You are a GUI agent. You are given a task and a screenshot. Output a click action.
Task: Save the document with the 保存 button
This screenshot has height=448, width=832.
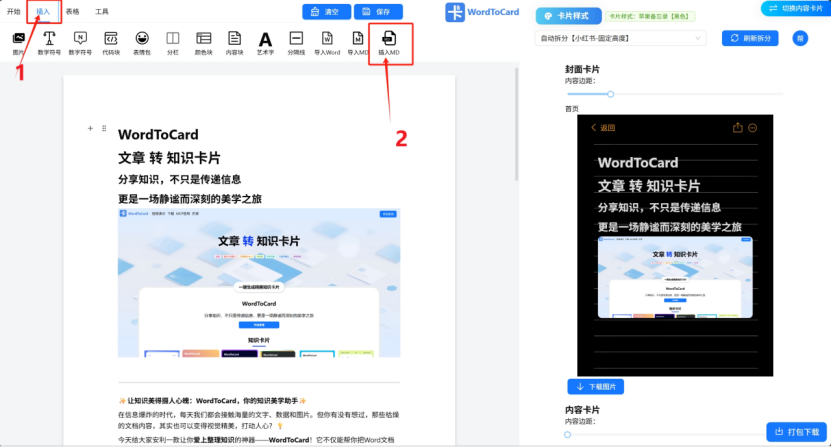(378, 12)
